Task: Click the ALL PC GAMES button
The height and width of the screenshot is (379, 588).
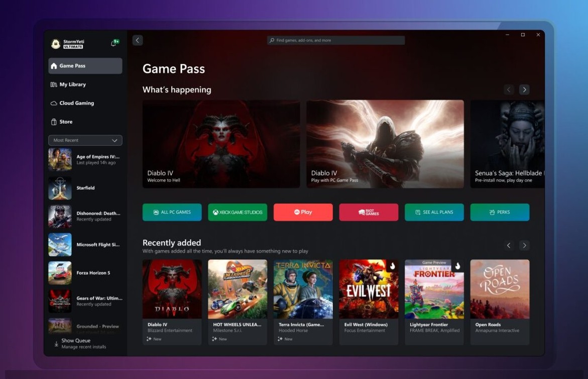Action: pyautogui.click(x=172, y=213)
